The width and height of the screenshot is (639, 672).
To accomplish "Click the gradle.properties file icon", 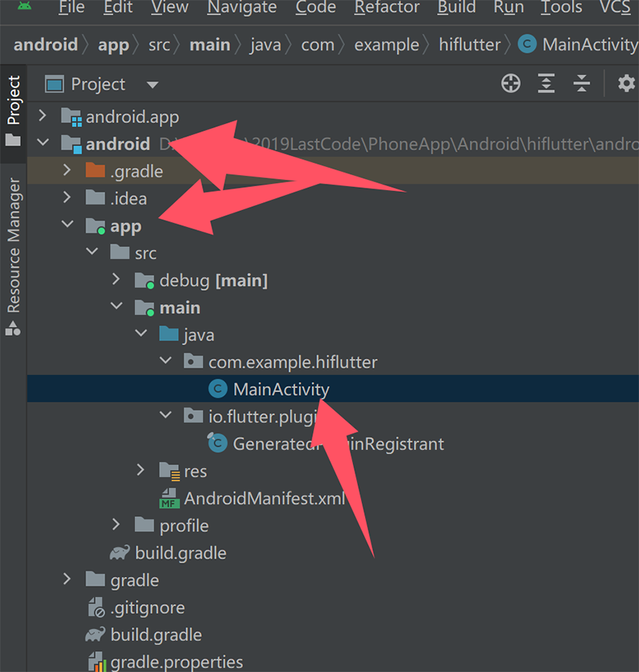I will coord(97,662).
